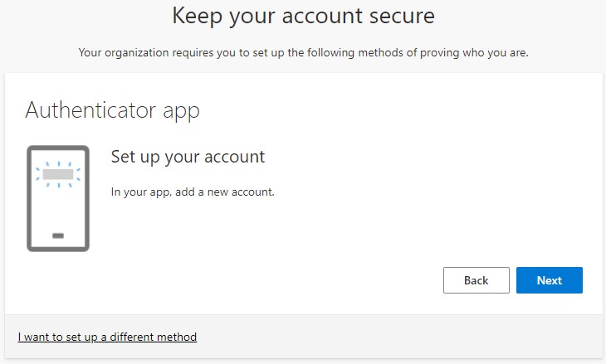606x364 pixels.
Task: Click the home button on phone illustration
Action: [58, 235]
